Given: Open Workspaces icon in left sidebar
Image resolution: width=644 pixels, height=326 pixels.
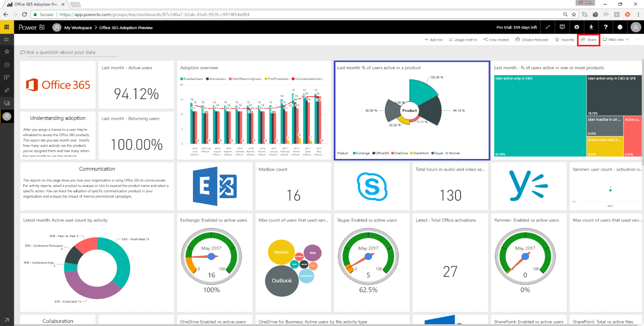Looking at the screenshot, I should click(6, 103).
